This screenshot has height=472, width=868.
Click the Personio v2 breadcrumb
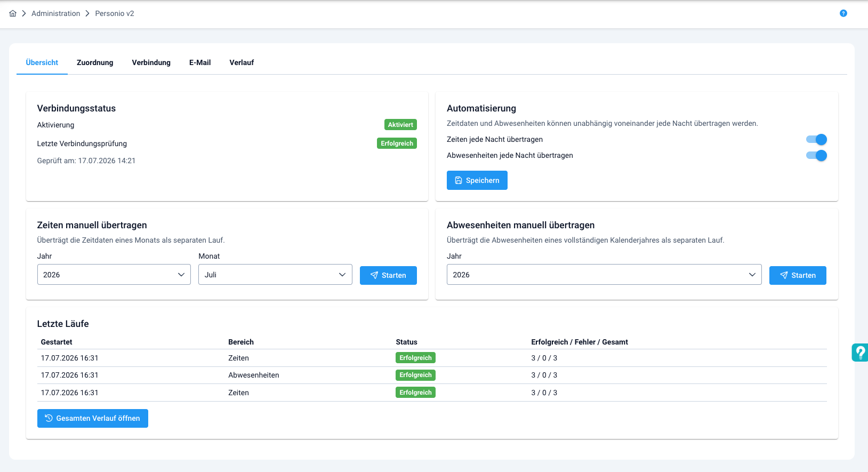coord(115,13)
